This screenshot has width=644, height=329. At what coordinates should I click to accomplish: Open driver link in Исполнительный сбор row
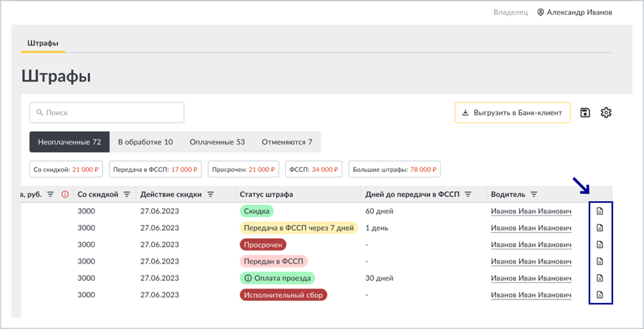[531, 295]
